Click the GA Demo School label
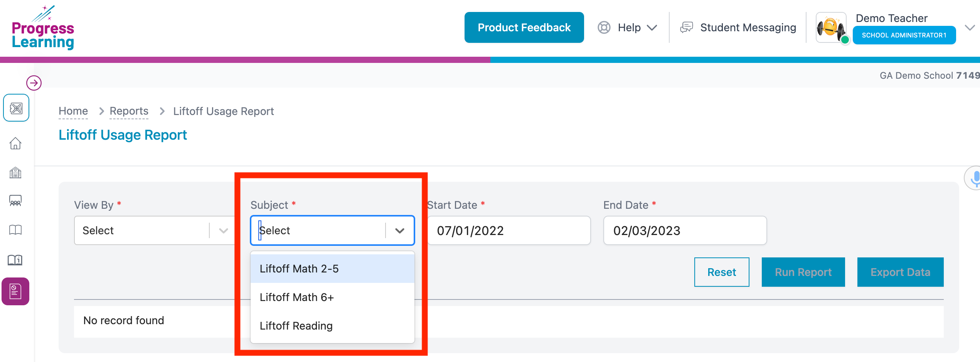980x362 pixels. [929, 75]
